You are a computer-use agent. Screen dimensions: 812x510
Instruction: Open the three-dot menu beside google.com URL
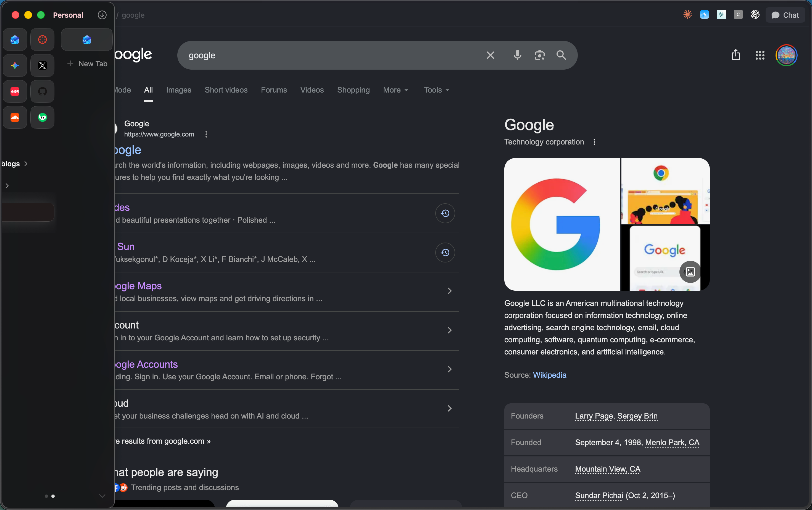(x=206, y=134)
